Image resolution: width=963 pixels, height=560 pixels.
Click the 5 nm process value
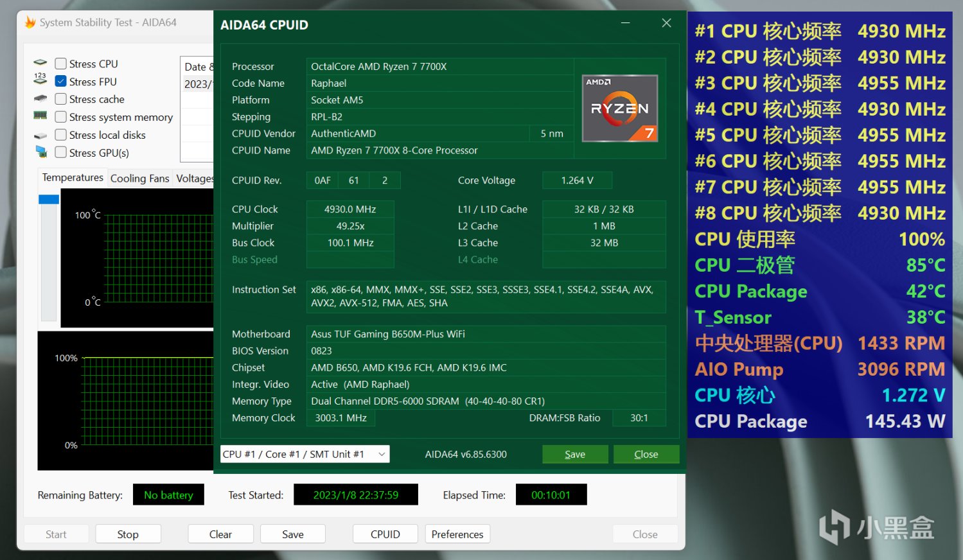(x=552, y=133)
